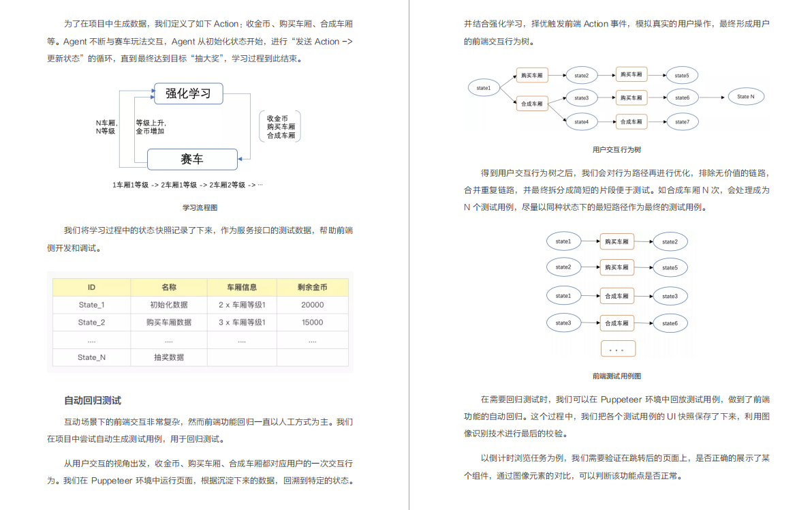Click the 剩余金币 table header
812x510 pixels.
[312, 287]
